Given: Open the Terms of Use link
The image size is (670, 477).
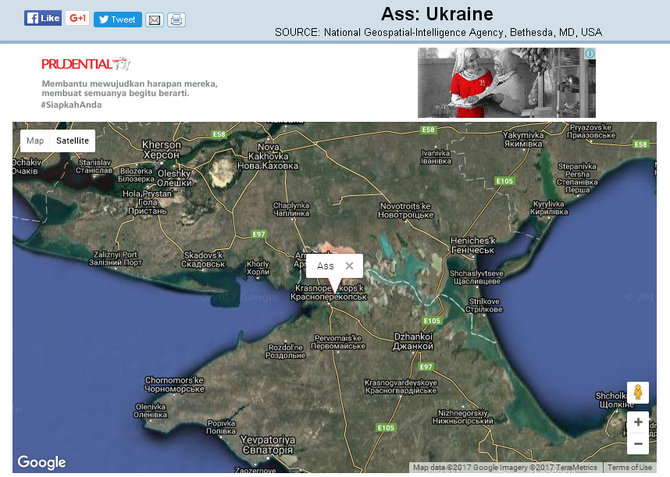Looking at the screenshot, I should [x=629, y=467].
